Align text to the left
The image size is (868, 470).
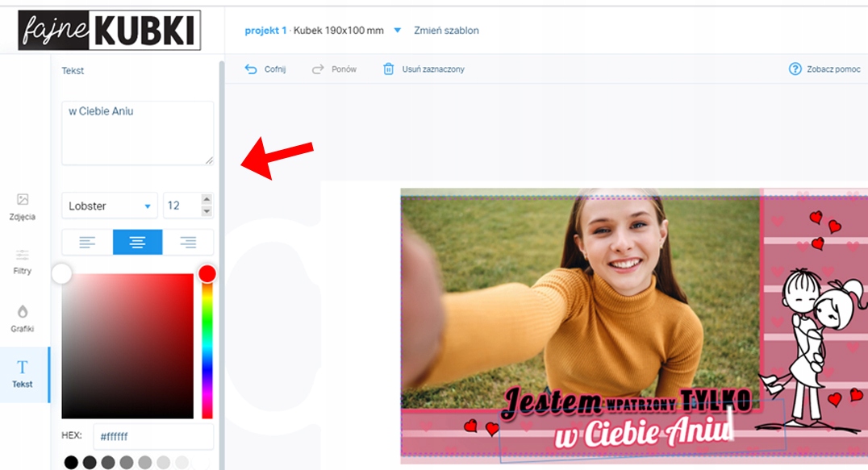point(87,242)
